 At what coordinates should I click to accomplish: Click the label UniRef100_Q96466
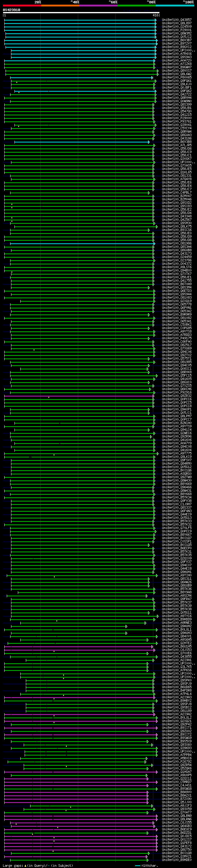click(176, 487)
